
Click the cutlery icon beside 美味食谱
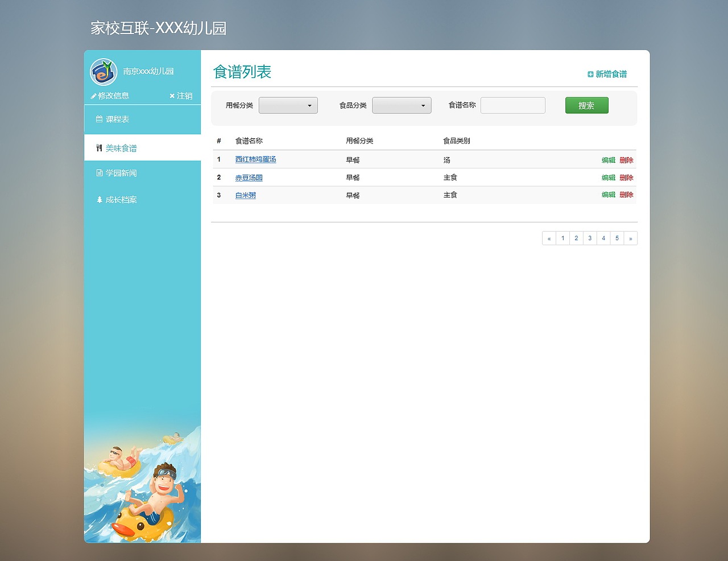pos(99,147)
